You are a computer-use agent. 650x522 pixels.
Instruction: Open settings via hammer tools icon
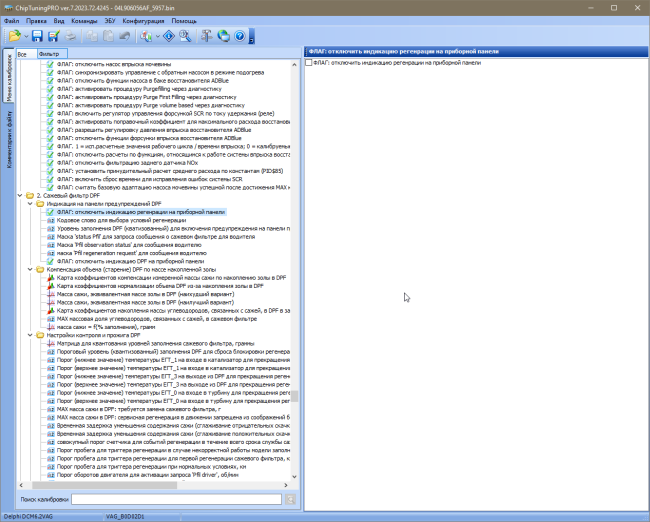coord(206,36)
